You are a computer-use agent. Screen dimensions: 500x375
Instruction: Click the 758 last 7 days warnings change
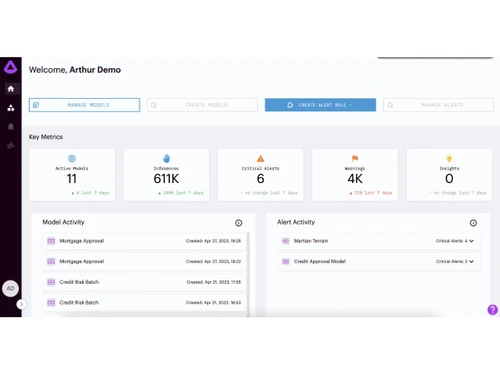371,193
